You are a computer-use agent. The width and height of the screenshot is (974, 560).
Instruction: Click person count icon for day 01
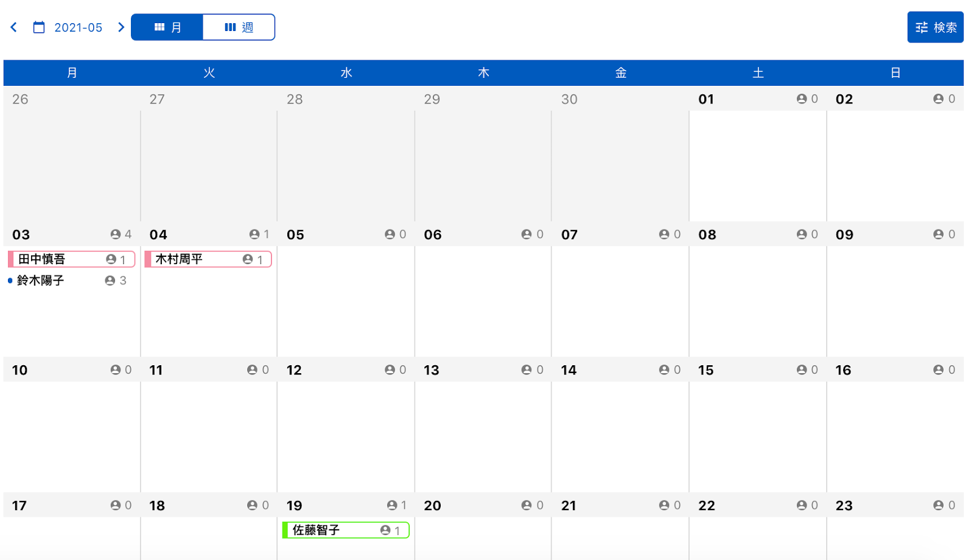coord(802,99)
